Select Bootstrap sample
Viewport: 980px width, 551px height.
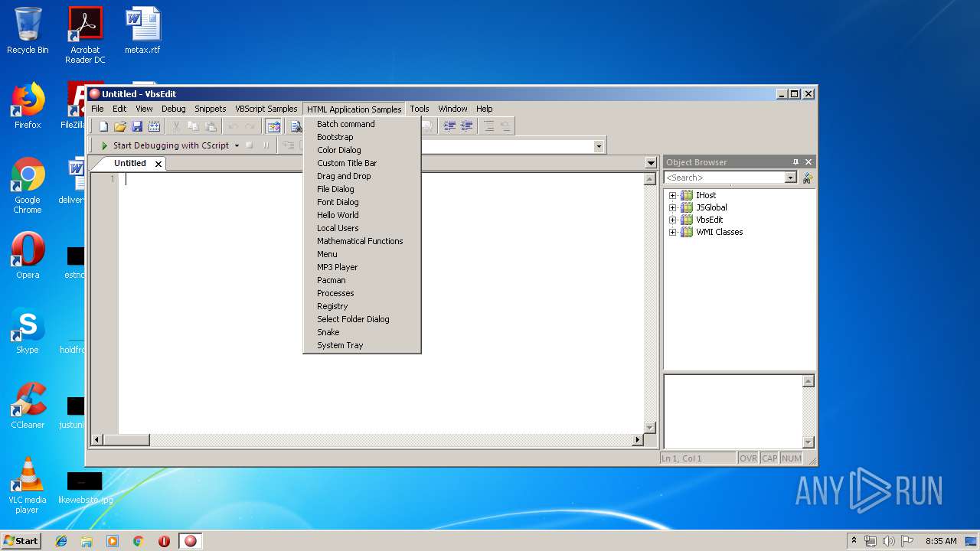click(361, 137)
